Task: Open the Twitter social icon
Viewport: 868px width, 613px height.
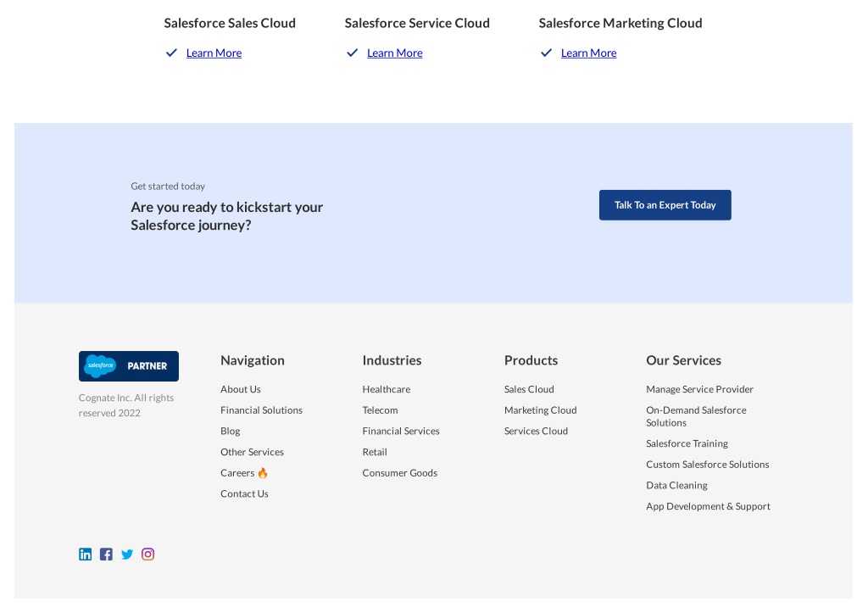Action: click(x=127, y=554)
